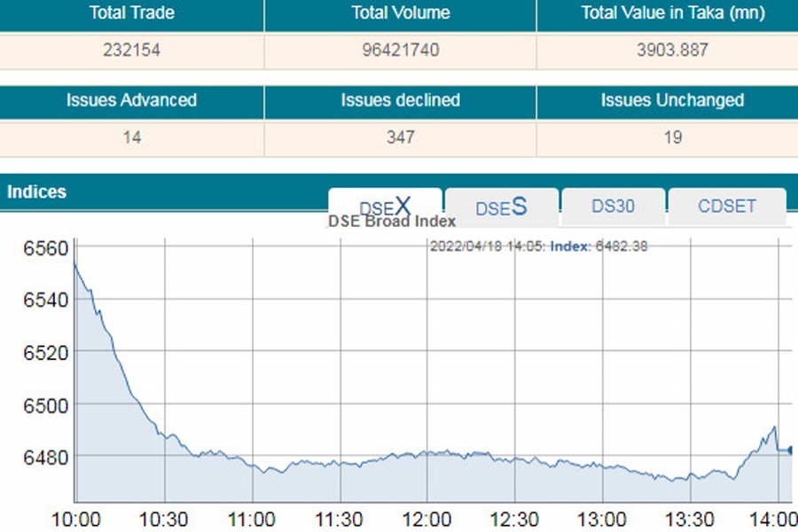Click the issues declined count 347
This screenshot has width=798, height=532.
point(400,137)
